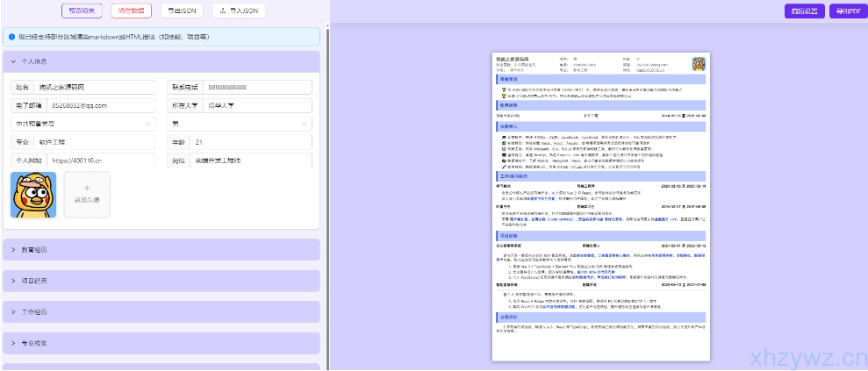Click the 导出PDF button

[848, 11]
